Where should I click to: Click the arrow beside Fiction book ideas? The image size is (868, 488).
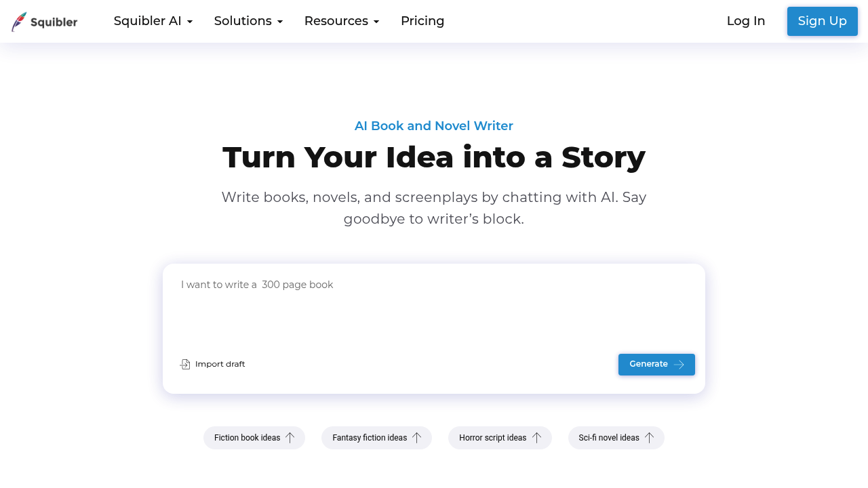click(290, 438)
